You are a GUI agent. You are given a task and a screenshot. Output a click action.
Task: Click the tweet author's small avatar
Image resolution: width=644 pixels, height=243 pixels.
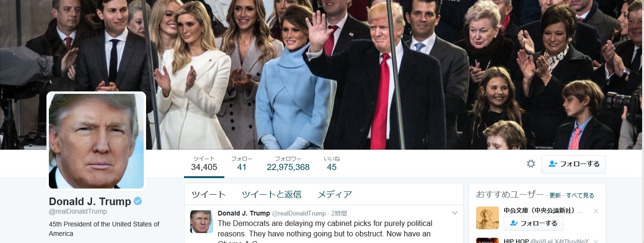[202, 222]
